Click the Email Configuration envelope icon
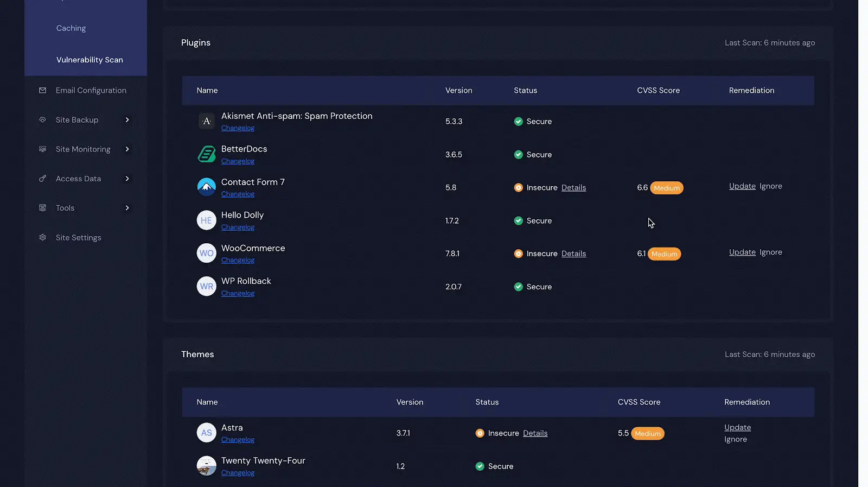 42,90
